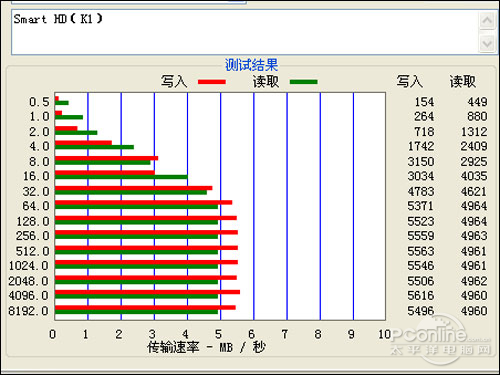The image size is (500, 375).
Task: Click the 0.5 block size row label
Action: (x=39, y=102)
